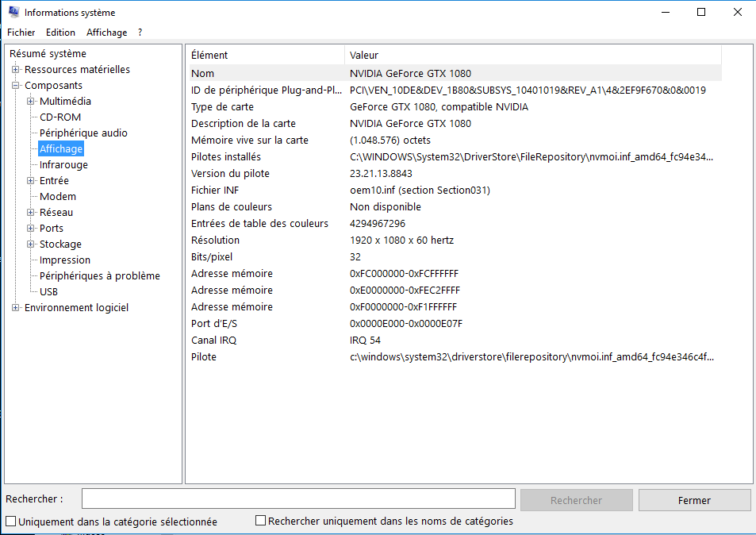Select Périphériques à problème category
Screen dimensions: 756x535
(100, 276)
